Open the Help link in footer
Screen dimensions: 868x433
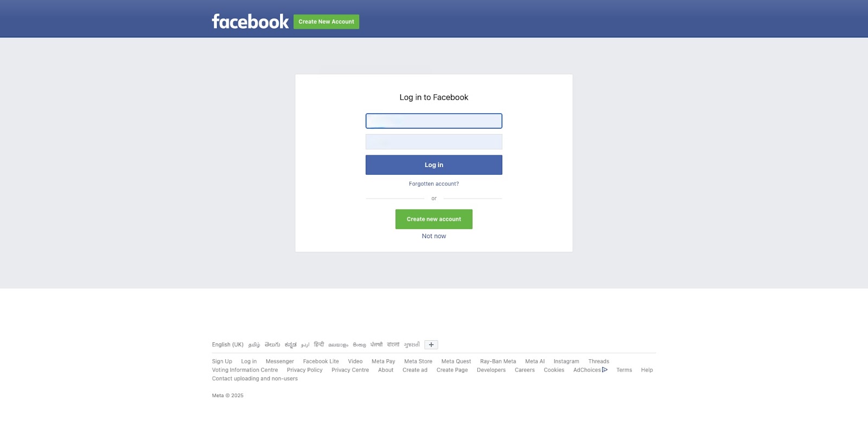point(647,370)
